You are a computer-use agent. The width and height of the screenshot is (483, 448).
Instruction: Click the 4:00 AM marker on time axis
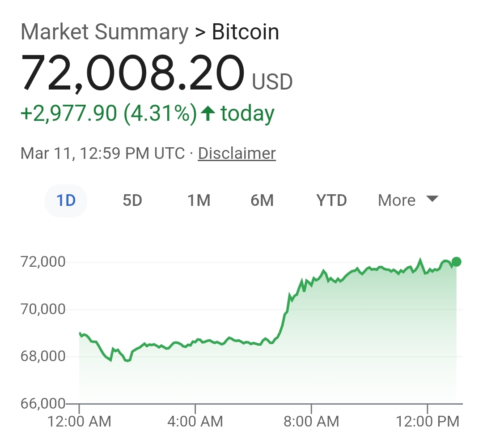[x=195, y=421]
